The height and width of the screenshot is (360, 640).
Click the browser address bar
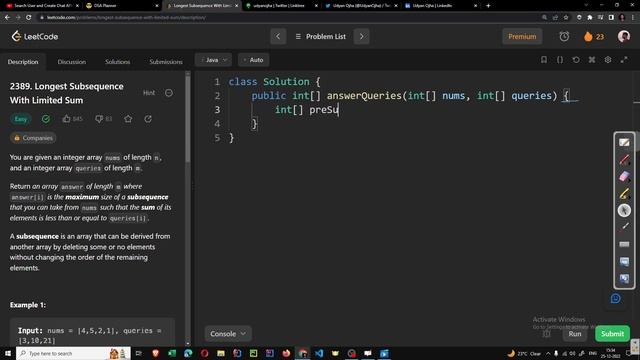pyautogui.click(x=286, y=18)
